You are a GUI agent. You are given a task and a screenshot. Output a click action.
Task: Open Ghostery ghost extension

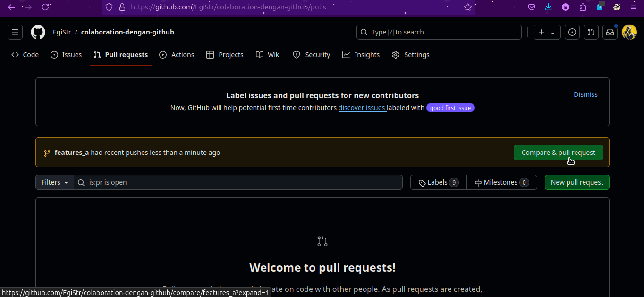(600, 7)
